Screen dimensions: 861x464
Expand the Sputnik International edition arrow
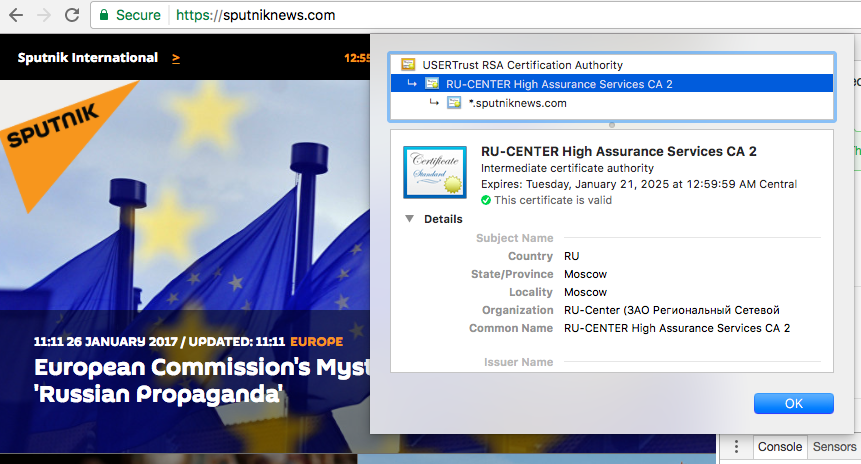pyautogui.click(x=176, y=58)
